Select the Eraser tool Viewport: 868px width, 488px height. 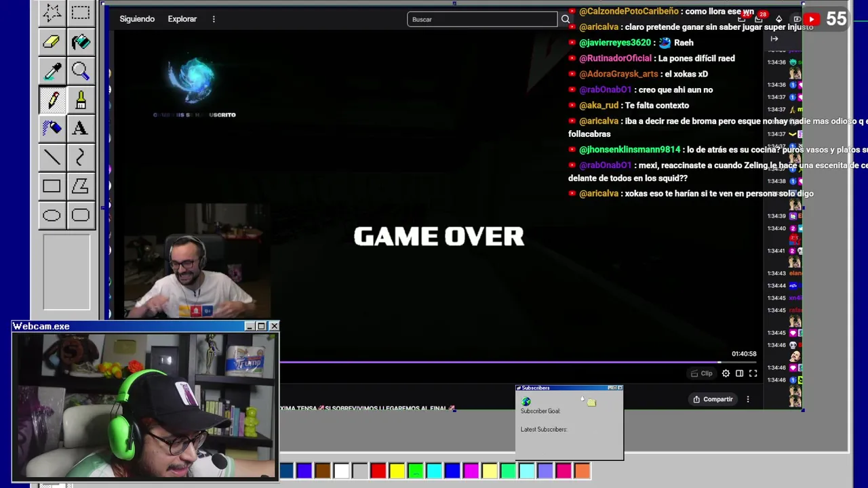52,41
